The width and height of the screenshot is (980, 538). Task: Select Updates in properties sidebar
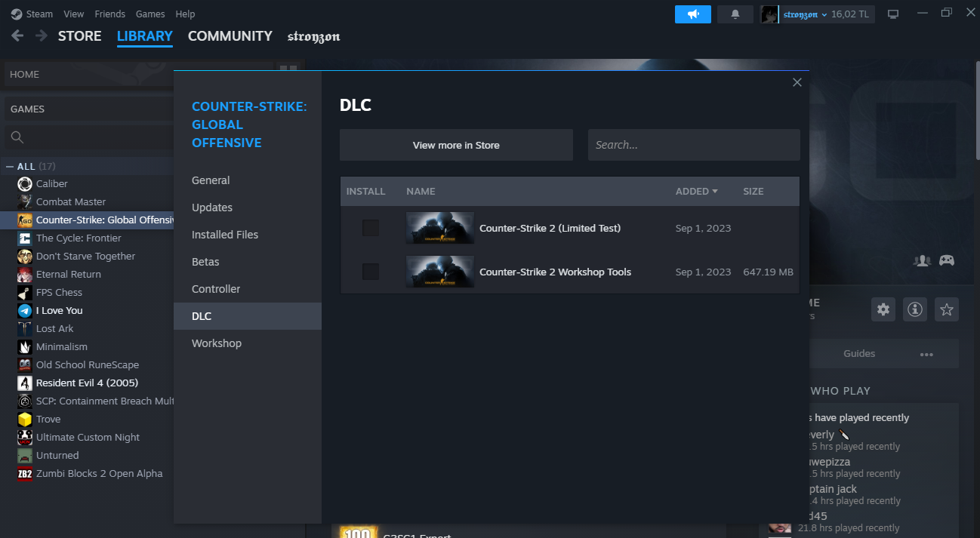point(248,208)
